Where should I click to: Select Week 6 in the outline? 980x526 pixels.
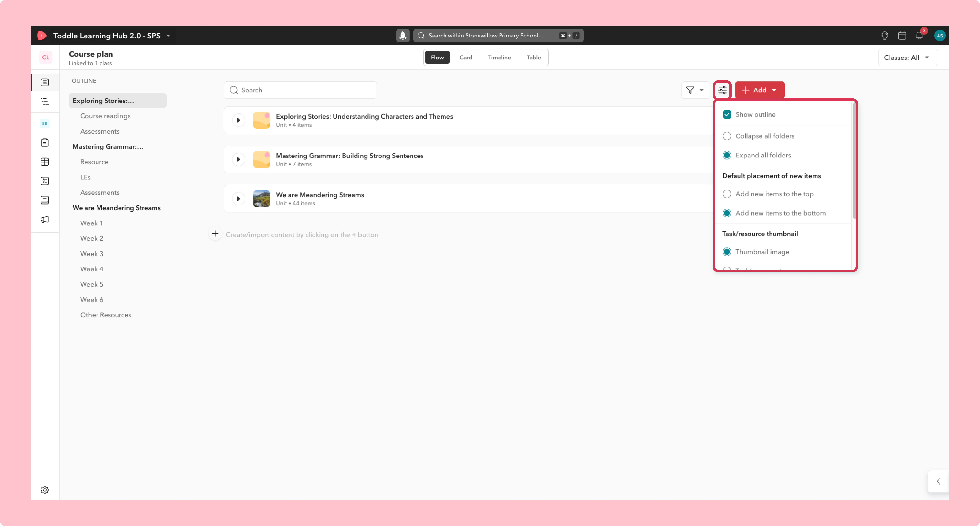point(92,300)
